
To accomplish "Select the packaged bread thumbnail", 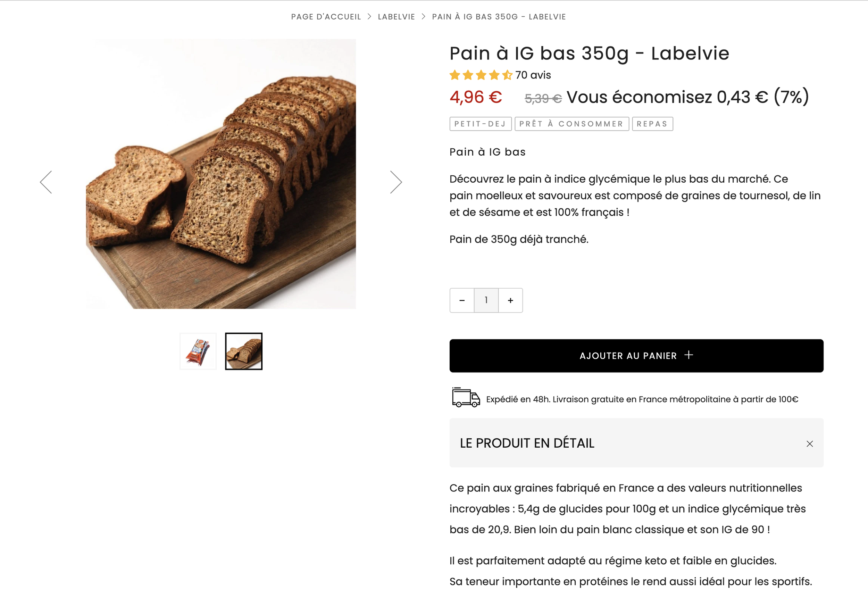I will tap(198, 351).
